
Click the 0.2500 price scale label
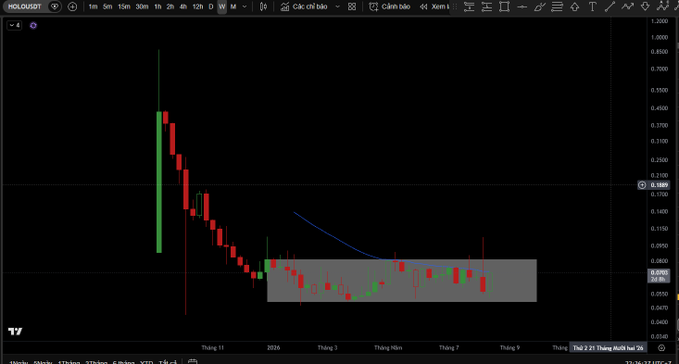[659, 160]
